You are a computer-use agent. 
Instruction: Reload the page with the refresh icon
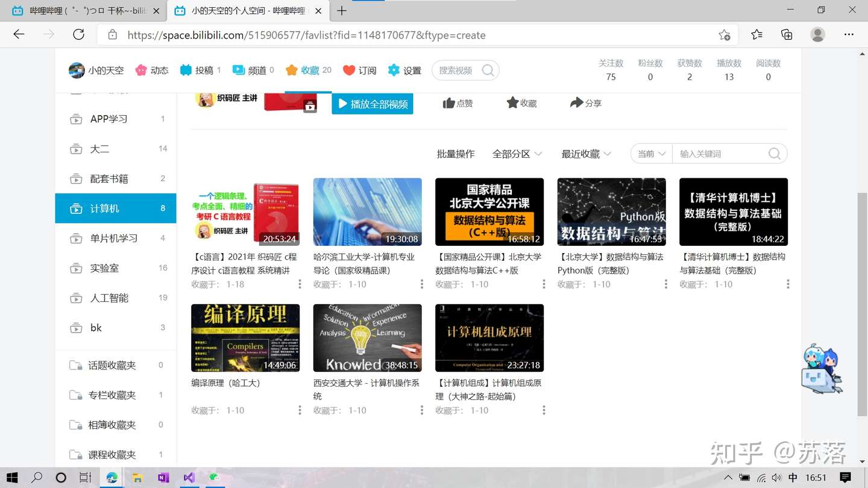[x=78, y=34]
